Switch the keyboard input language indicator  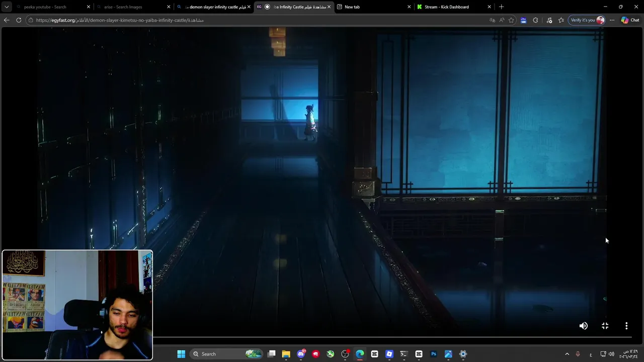tap(591, 354)
